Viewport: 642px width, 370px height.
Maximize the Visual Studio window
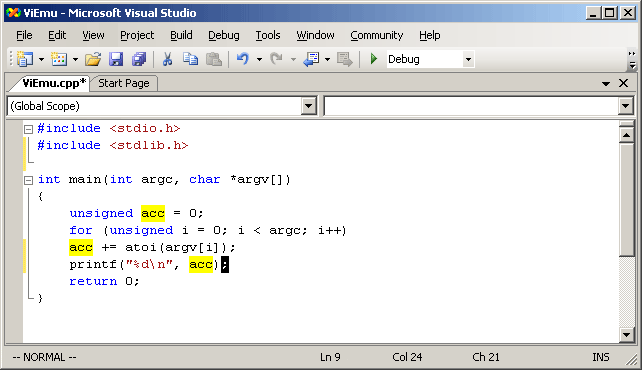click(610, 13)
